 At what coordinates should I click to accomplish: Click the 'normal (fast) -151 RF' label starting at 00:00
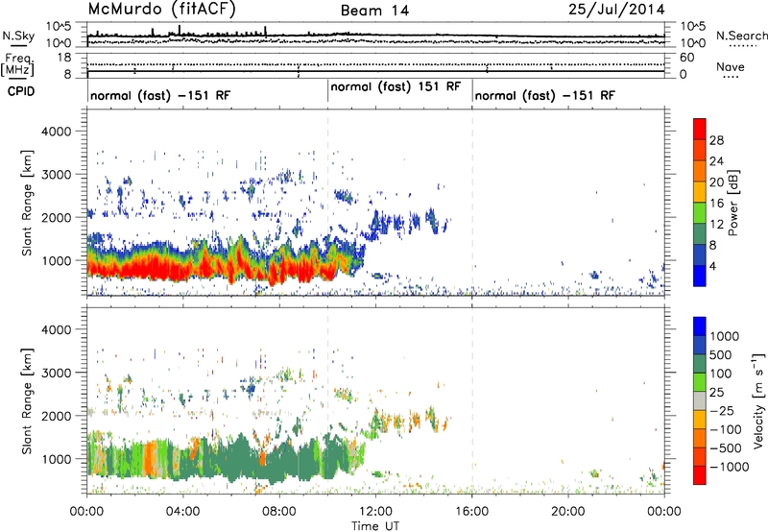[x=160, y=95]
